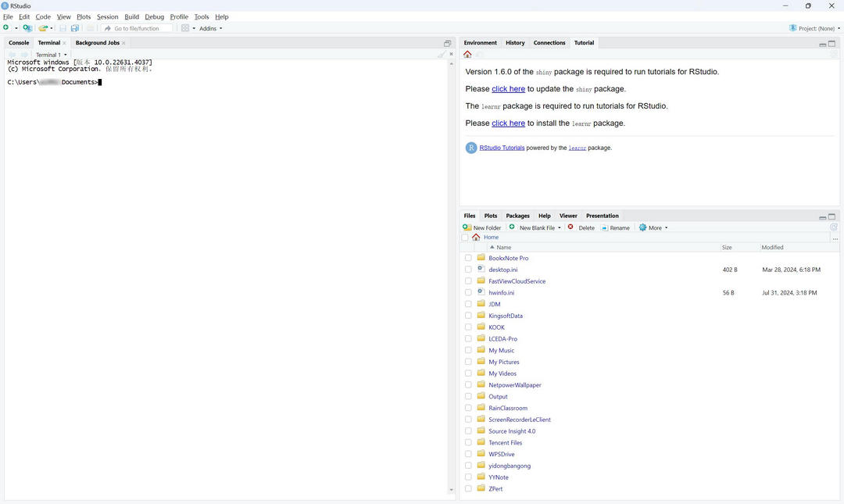Save all open documents
Image resolution: width=844 pixels, height=504 pixels.
[x=75, y=27]
